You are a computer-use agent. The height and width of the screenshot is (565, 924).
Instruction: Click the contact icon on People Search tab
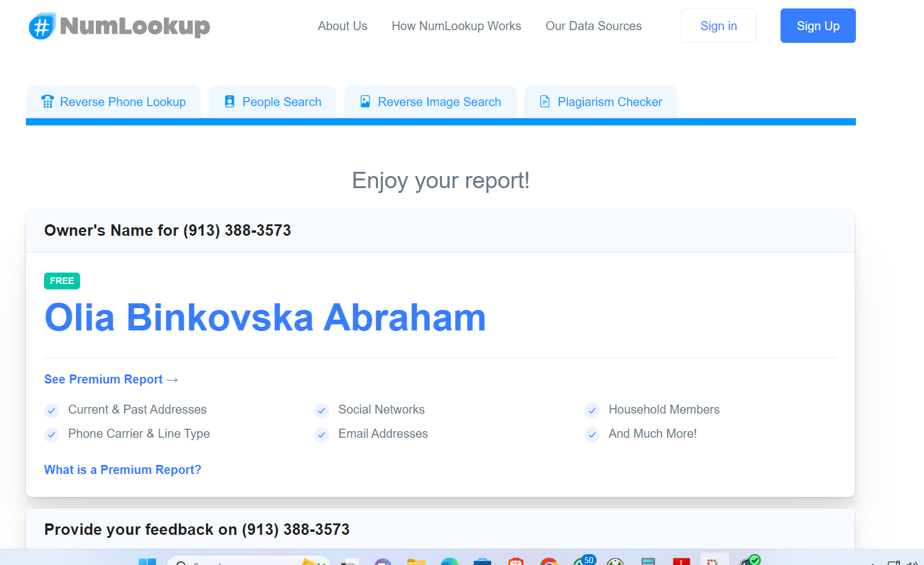coord(230,101)
